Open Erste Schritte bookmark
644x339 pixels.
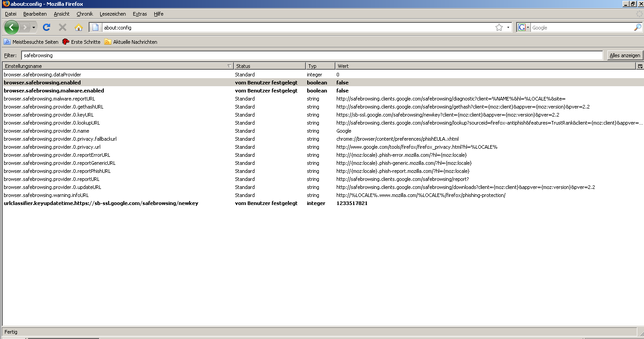pyautogui.click(x=81, y=42)
